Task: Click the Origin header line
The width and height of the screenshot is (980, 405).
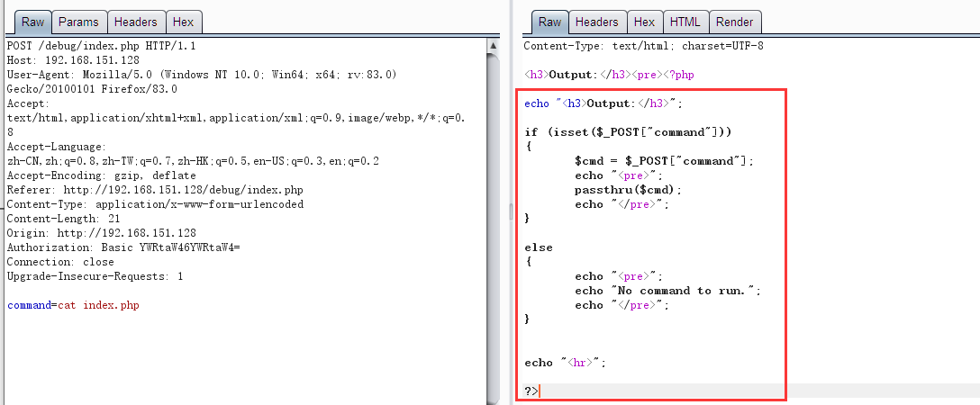Action: [101, 233]
